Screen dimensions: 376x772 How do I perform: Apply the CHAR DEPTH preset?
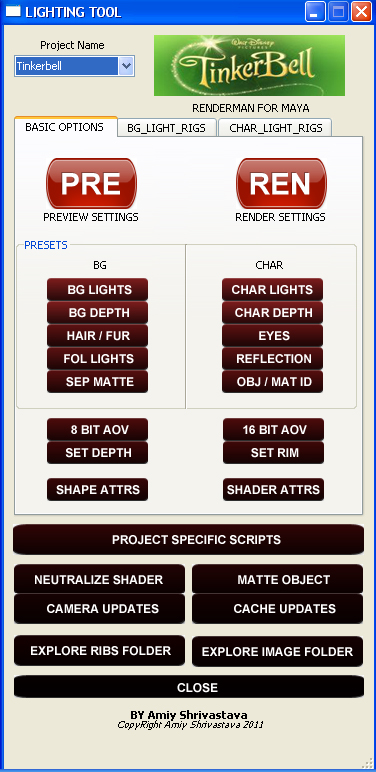[x=273, y=313]
